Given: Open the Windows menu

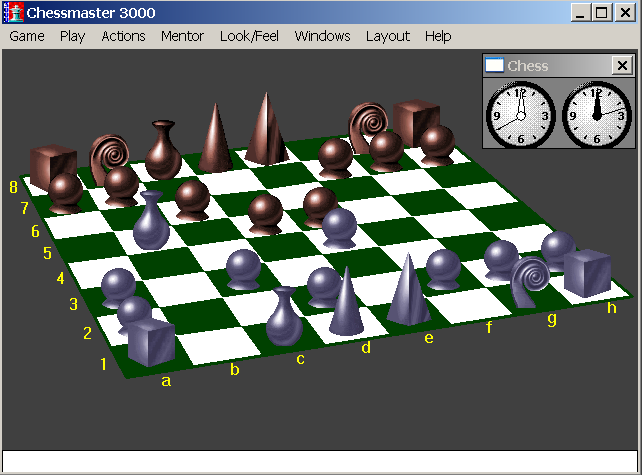Looking at the screenshot, I should coord(323,36).
